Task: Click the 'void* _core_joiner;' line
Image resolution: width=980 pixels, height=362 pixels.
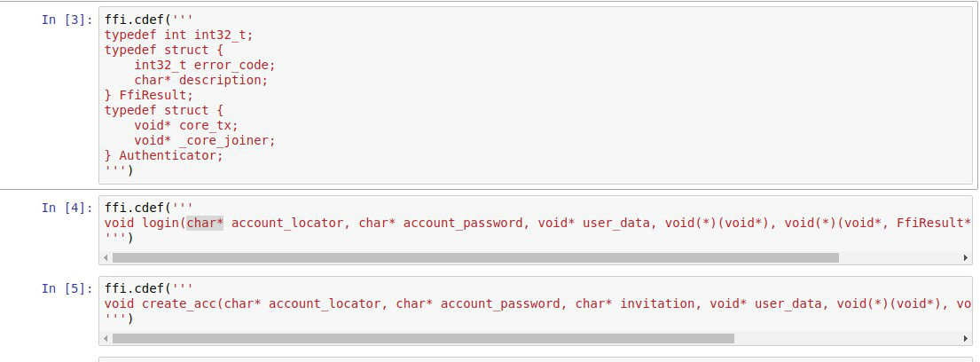Action: pyautogui.click(x=205, y=140)
